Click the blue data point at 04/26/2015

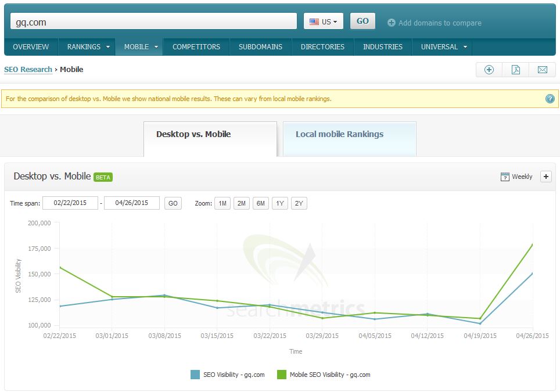(x=532, y=274)
